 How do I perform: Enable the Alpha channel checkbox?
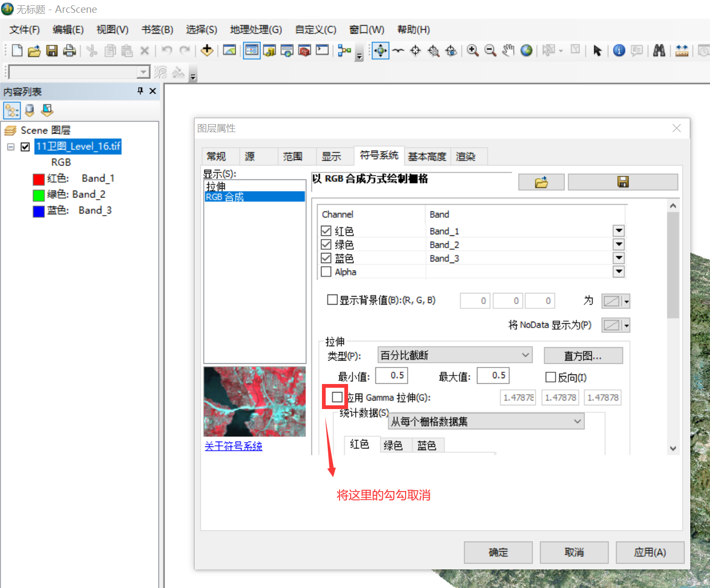click(x=326, y=271)
